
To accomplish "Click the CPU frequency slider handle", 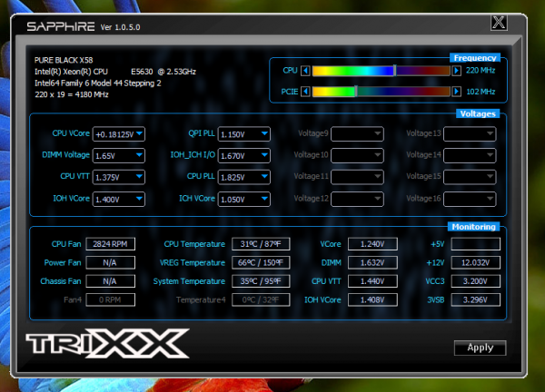I will click(394, 71).
